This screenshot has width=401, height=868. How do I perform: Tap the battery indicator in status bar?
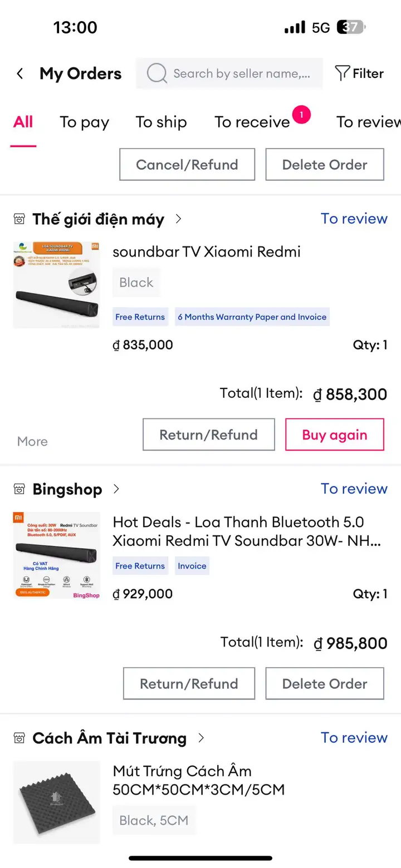click(351, 27)
